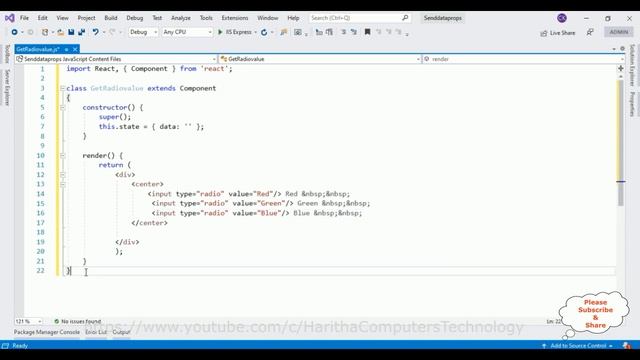Open the View menu
The image size is (640, 360).
pos(62,18)
